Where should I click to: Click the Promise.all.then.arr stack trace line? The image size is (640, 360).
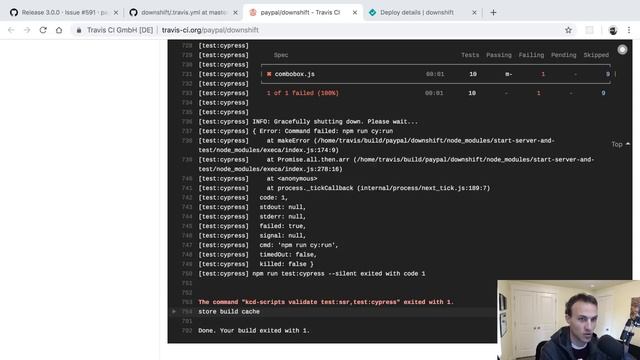coord(396,164)
